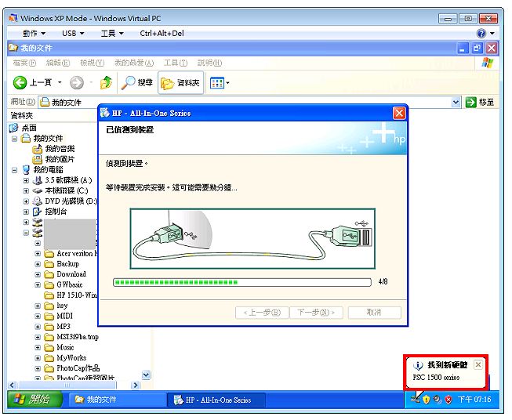
Task: Select the GWbasic folder
Action: click(70, 284)
